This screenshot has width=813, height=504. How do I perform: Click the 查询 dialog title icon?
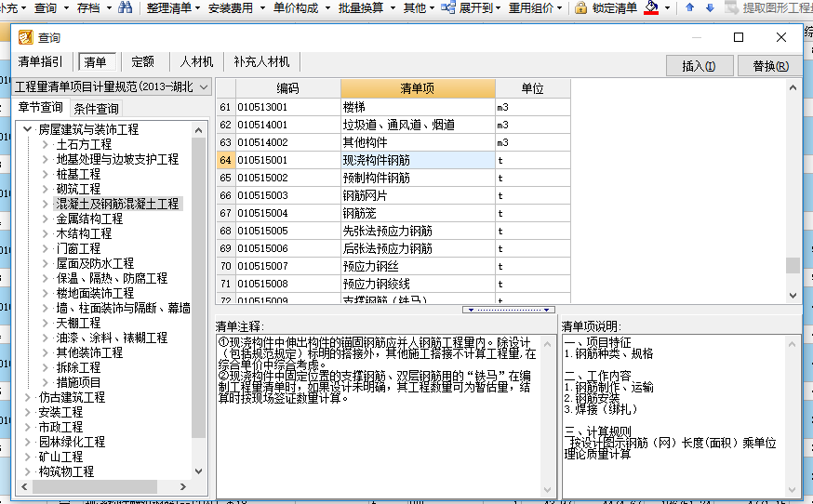coord(25,38)
